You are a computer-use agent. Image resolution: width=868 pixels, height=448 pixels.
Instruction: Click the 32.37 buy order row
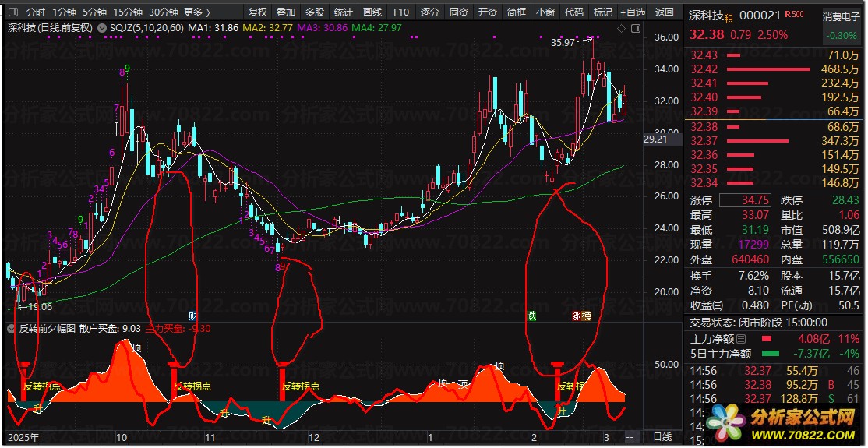[x=775, y=141]
